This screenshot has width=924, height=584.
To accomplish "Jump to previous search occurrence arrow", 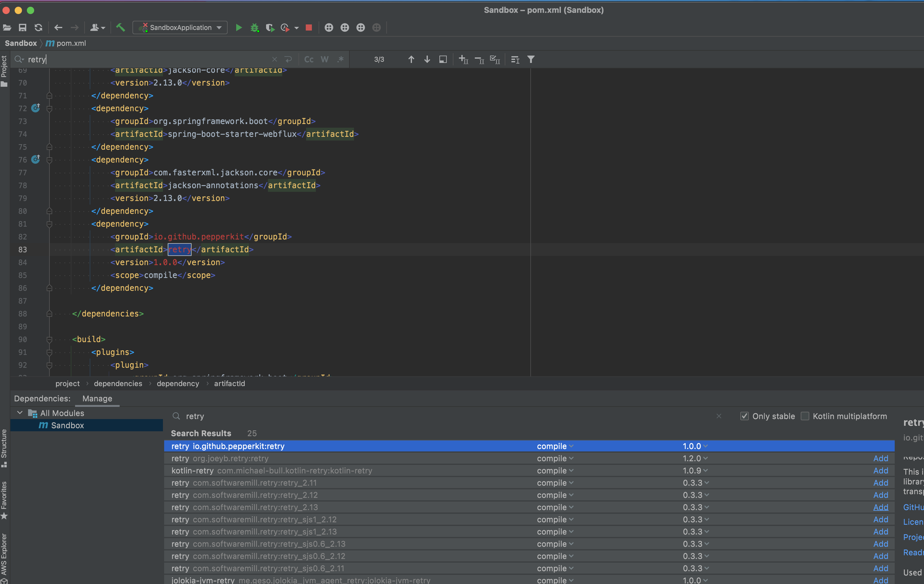I will click(411, 60).
